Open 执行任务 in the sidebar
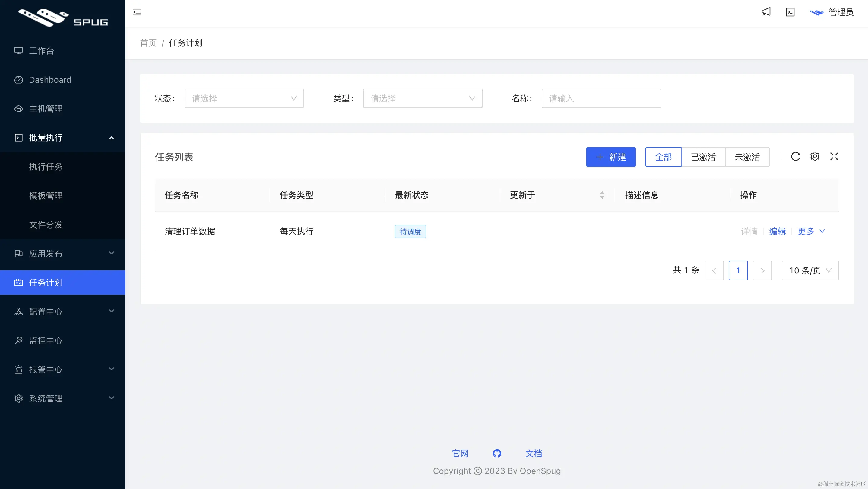This screenshot has width=868, height=489. pos(46,167)
